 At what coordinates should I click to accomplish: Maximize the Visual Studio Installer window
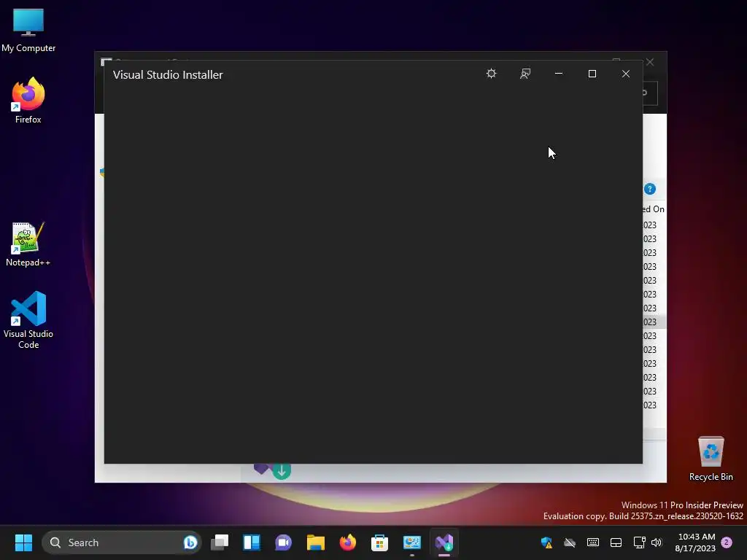[592, 74]
